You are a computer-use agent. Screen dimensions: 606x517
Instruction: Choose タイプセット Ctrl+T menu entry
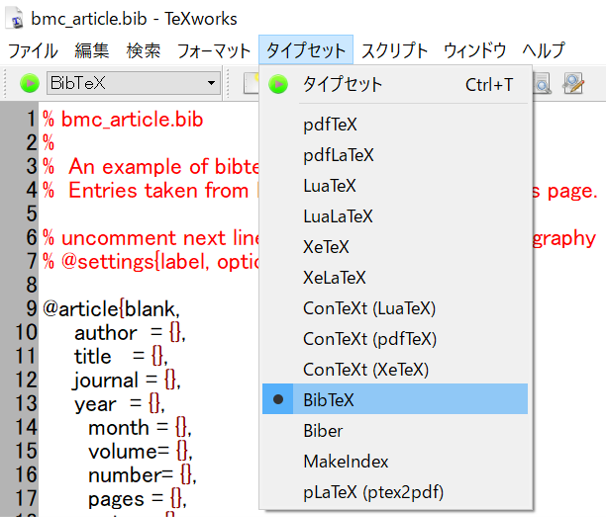395,84
